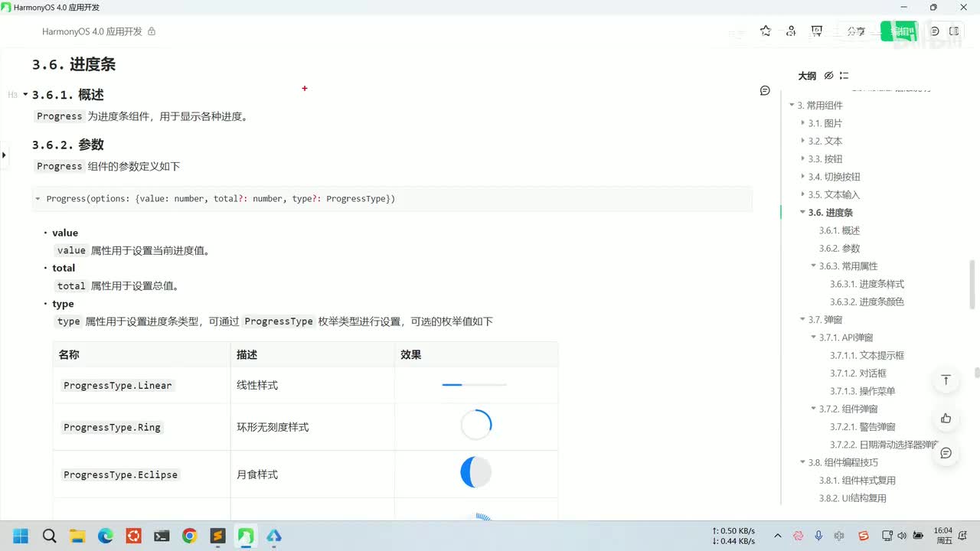The height and width of the screenshot is (551, 980).
Task: Go to 3.7.2.1. 警告弹窗 outline entry
Action: click(x=863, y=426)
